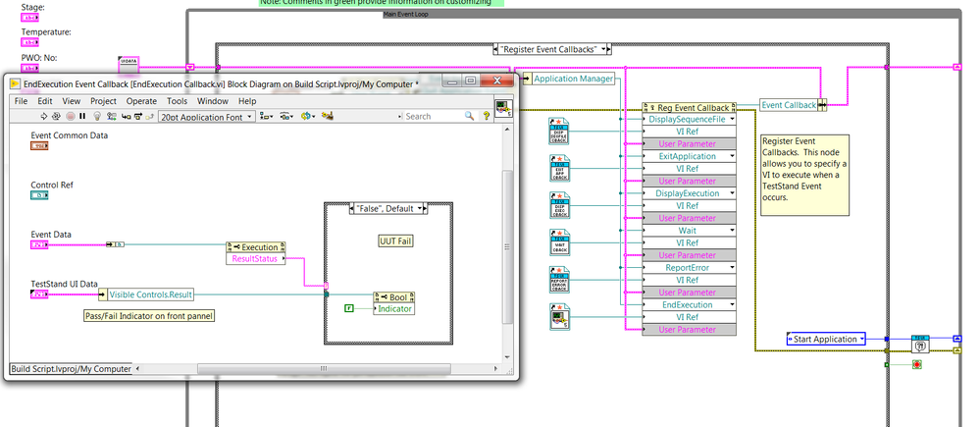This screenshot has width=980, height=427.
Task: Open the File menu
Action: pos(21,101)
